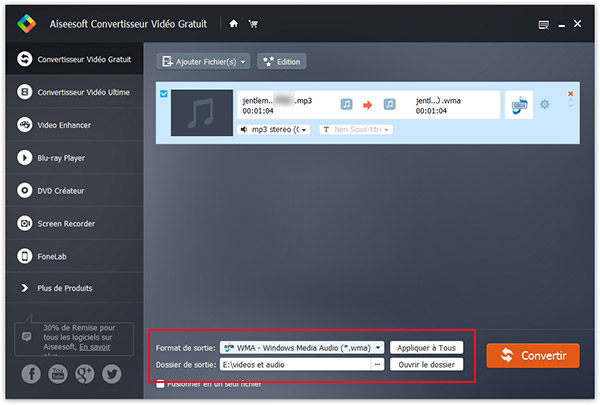Open the YouTube icon
600x405 pixels.
point(58,374)
